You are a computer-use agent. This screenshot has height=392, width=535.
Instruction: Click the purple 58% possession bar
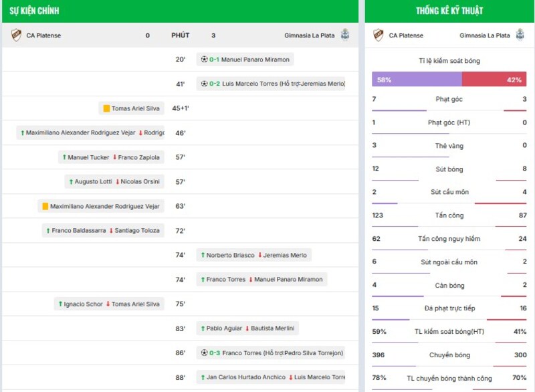tap(416, 79)
